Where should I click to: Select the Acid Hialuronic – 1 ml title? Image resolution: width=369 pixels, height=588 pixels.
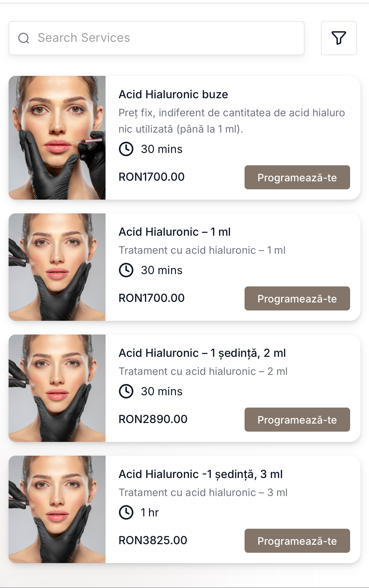(174, 232)
